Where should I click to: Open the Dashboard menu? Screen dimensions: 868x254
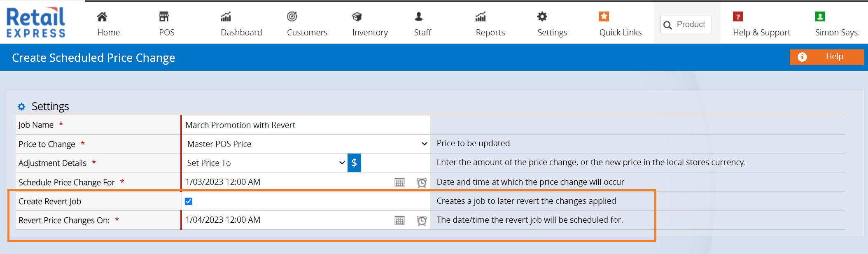tap(241, 33)
